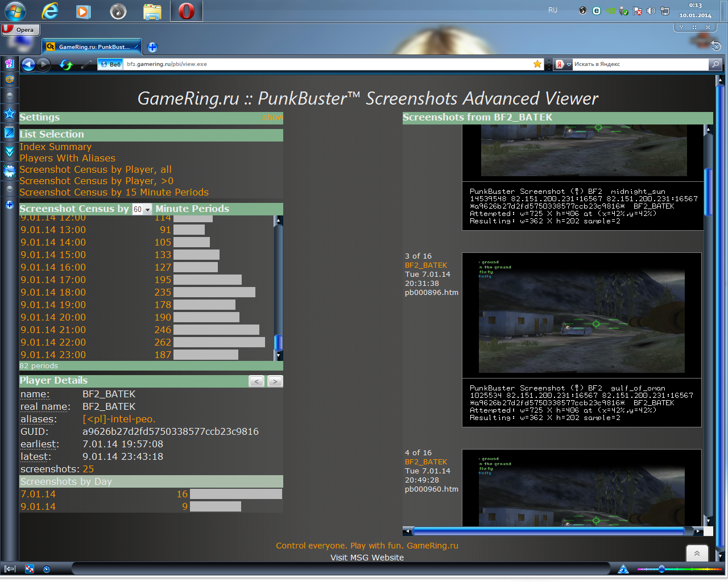This screenshot has height=582, width=728.
Task: Select the 9.01.14 22:00 period row
Action: pos(53,342)
